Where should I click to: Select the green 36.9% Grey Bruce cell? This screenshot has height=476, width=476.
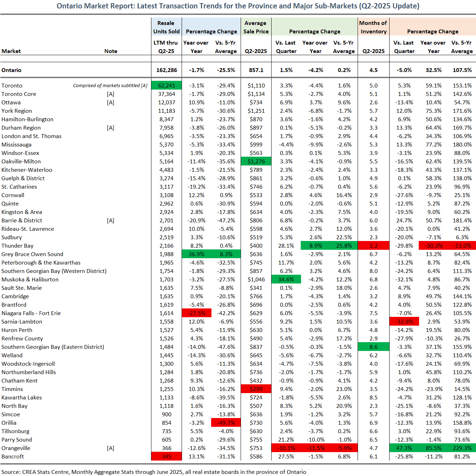point(196,254)
